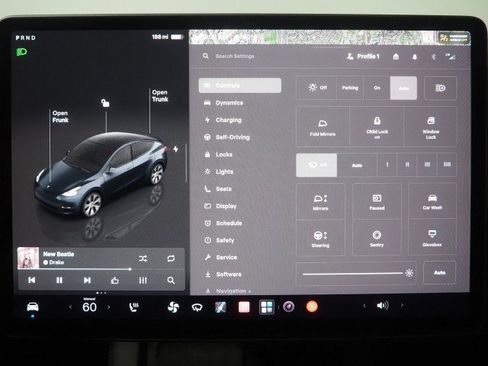
Task: Select the Controls menu item
Action: (x=240, y=85)
